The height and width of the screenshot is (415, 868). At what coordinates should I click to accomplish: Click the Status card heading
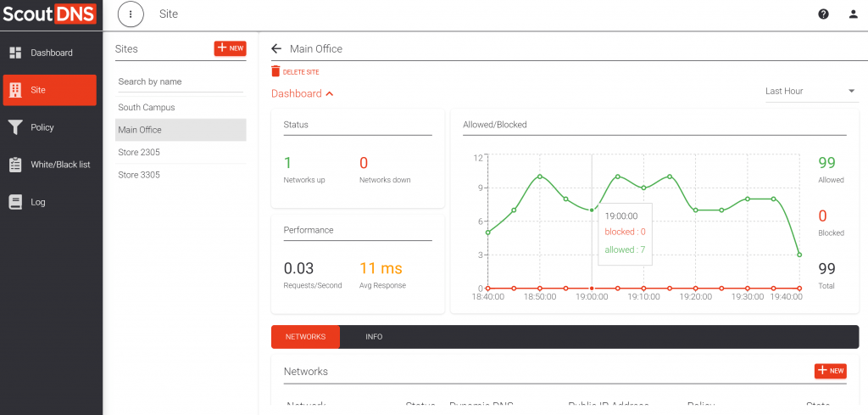click(296, 125)
